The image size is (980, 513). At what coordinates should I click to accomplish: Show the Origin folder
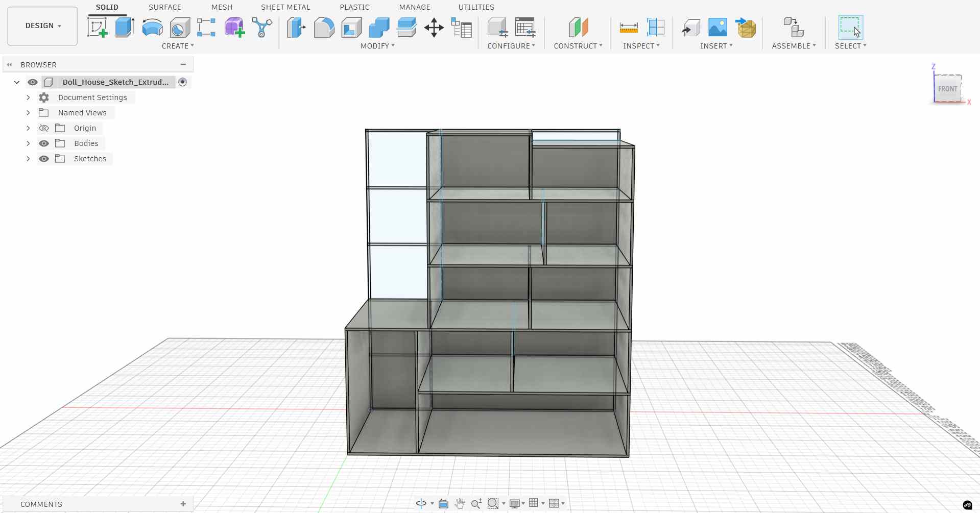(44, 128)
